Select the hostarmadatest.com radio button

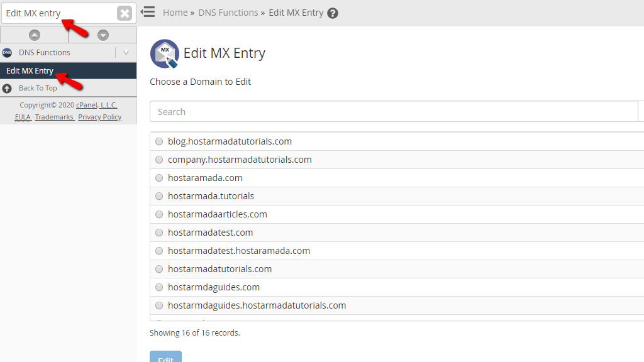158,233
